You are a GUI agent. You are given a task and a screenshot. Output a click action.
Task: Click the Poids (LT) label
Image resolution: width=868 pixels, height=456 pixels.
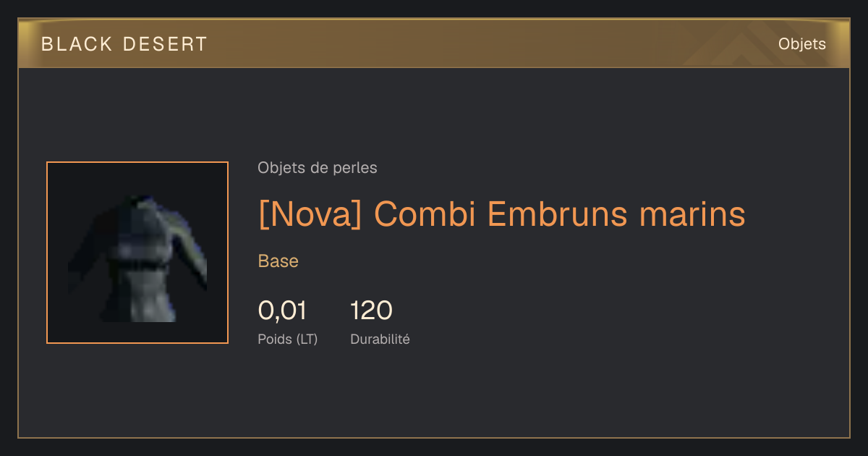click(x=288, y=339)
